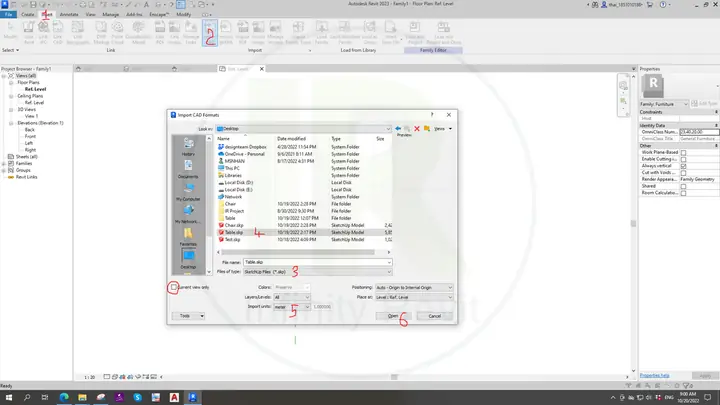Switch to the Modify ribbon tab
Image resolution: width=720 pixels, height=405 pixels.
click(x=184, y=15)
